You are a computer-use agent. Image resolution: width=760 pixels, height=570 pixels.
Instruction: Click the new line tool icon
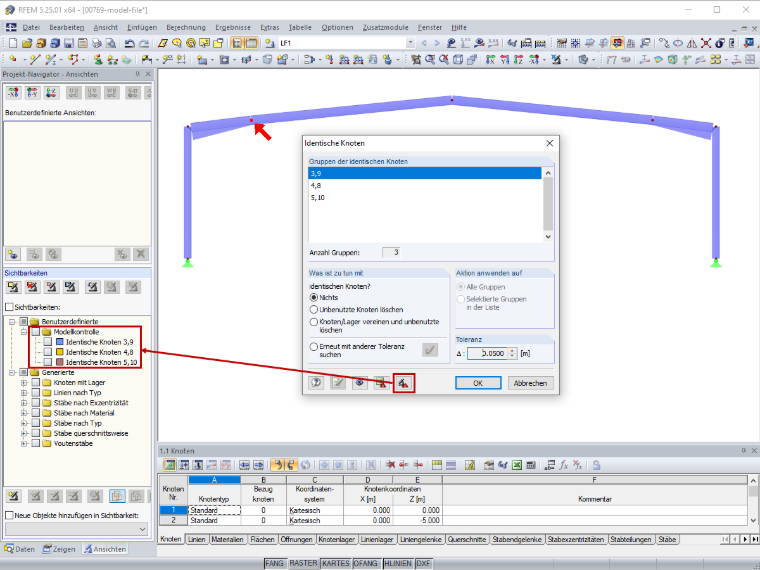click(x=34, y=60)
